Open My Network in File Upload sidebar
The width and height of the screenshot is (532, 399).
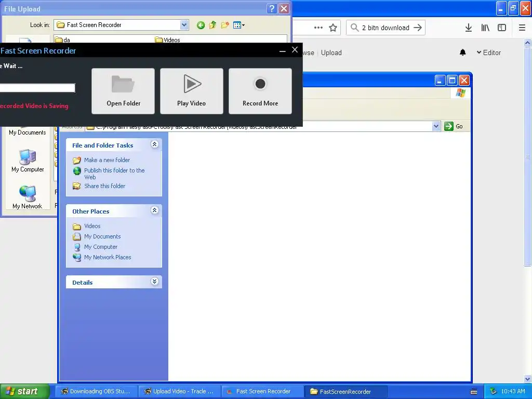28,197
